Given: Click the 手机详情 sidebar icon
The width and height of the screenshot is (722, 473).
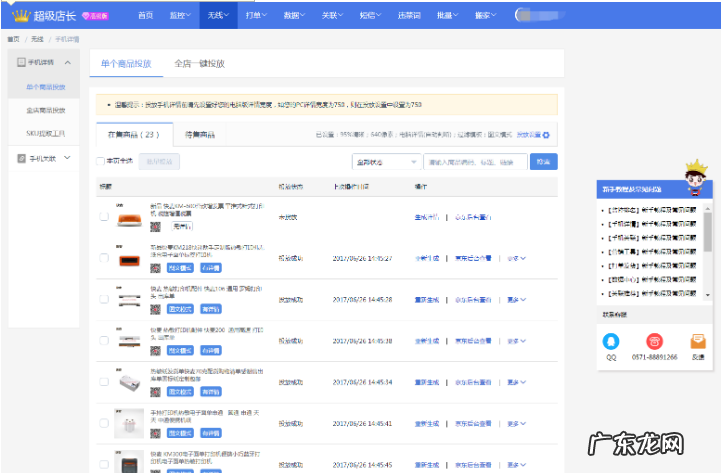Looking at the screenshot, I should (x=21, y=62).
